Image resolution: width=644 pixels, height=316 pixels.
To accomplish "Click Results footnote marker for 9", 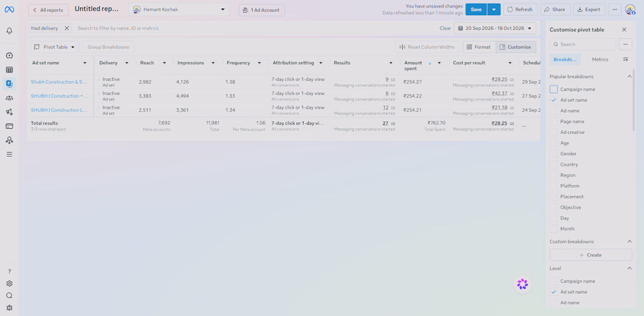I will pos(393,80).
